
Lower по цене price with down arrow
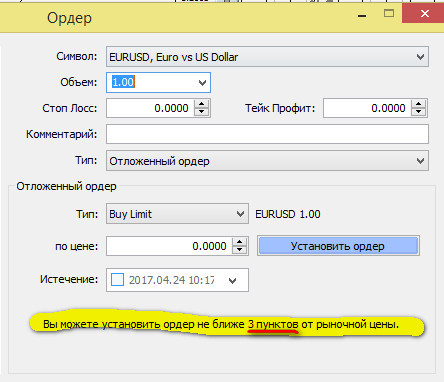coord(240,250)
